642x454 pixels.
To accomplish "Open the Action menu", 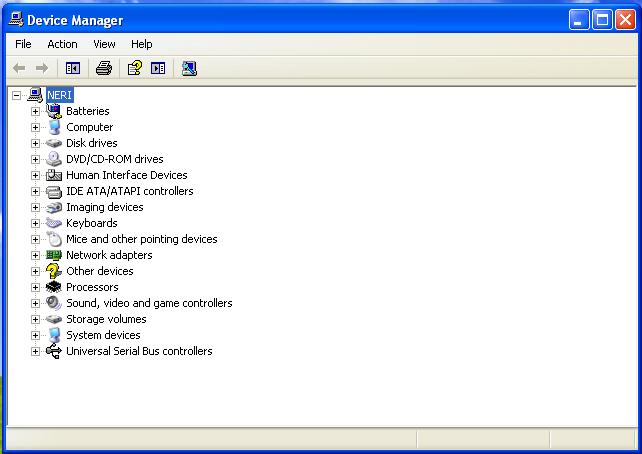I will coord(62,44).
